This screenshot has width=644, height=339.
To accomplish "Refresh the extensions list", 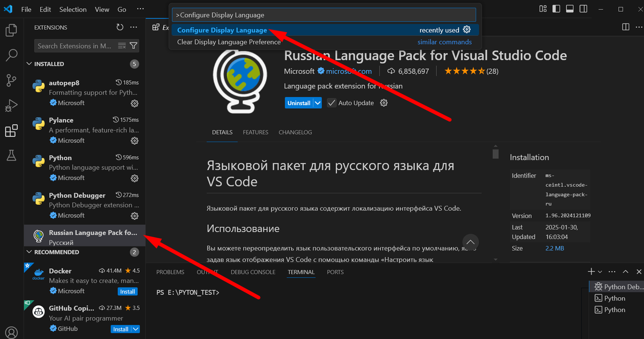I will point(120,27).
